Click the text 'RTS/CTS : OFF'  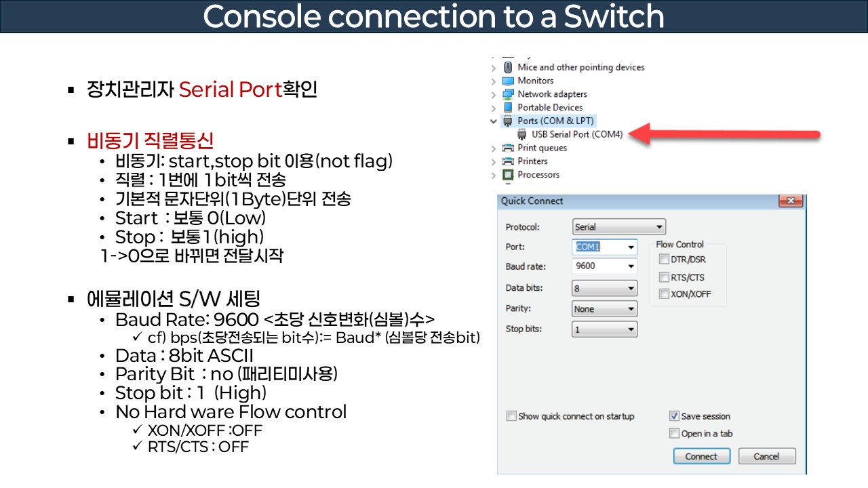point(198,447)
